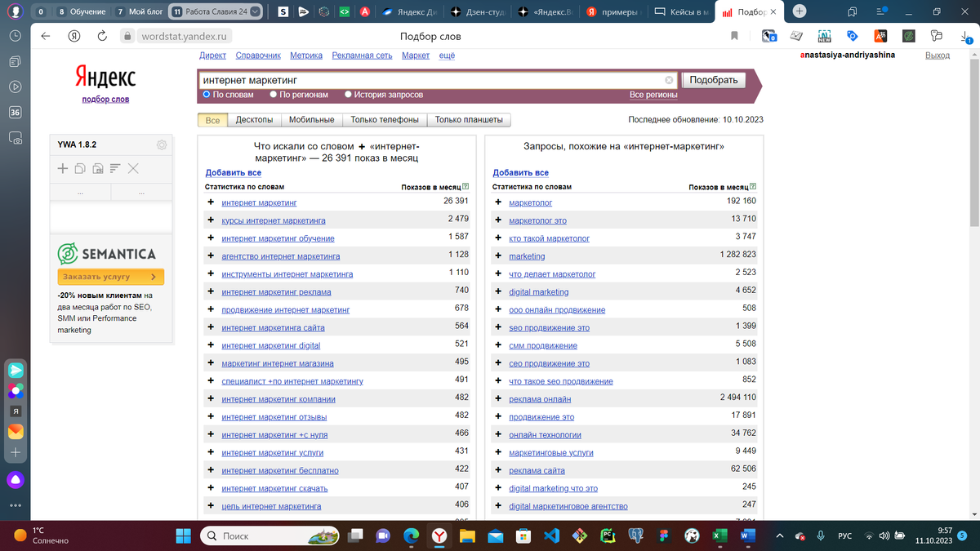Bookmark this page with bookmark icon
This screenshot has height=551, width=980.
735,36
